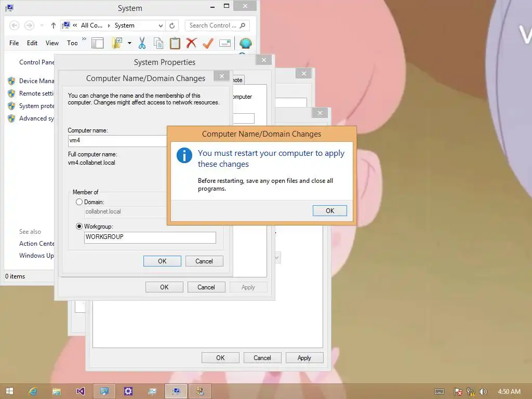532x399 pixels.
Task: Click the folder options toolbar icon
Action: point(117,43)
